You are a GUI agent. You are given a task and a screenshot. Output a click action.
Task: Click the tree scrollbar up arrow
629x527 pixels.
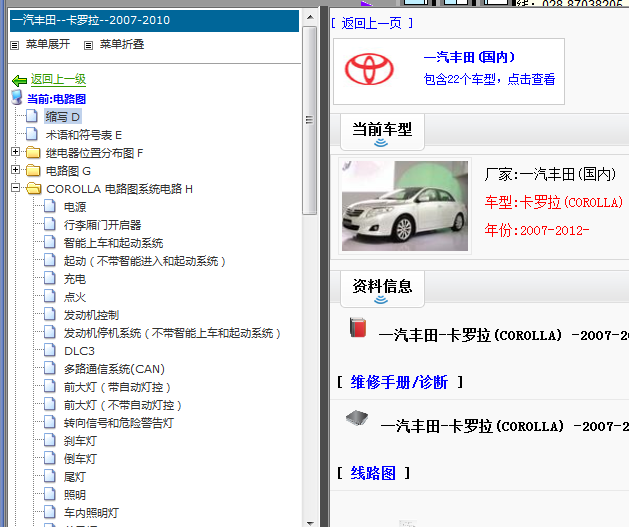(x=310, y=18)
